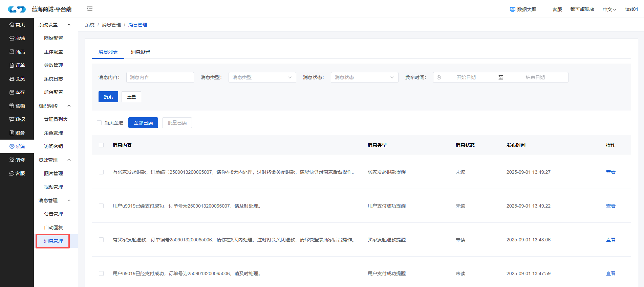Check the row for u9019 payment order 2509013200065006

(101, 273)
